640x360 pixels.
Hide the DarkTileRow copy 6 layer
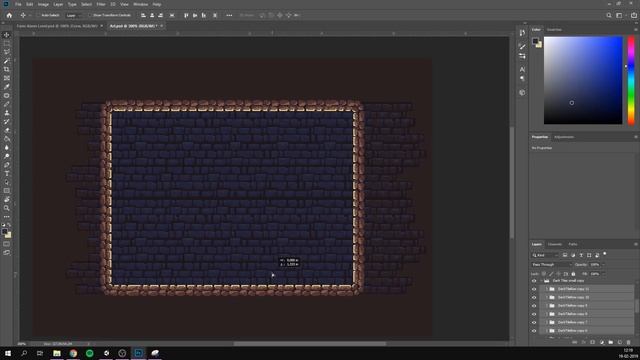pyautogui.click(x=534, y=331)
